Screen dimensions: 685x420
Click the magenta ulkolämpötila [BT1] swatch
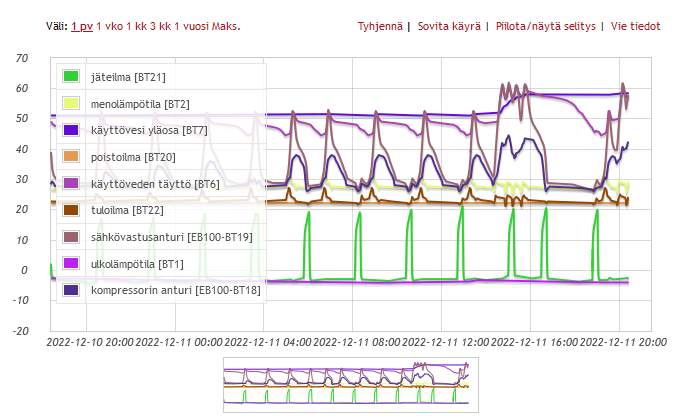pos(71,263)
